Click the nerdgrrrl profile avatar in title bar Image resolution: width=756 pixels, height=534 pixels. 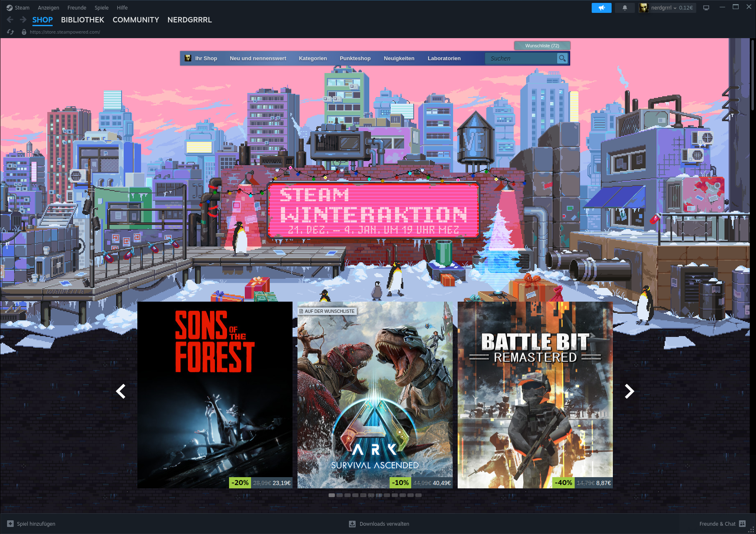coord(644,7)
